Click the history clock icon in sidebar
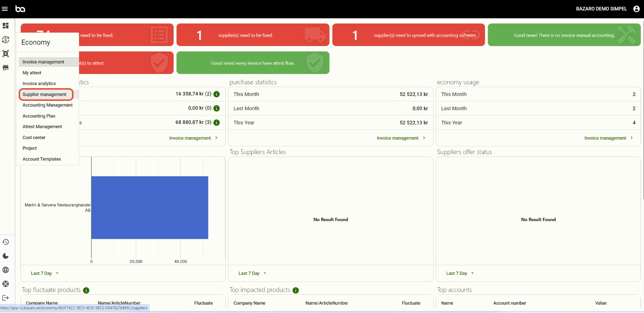Viewport: 644px width, 313px height. (6, 242)
